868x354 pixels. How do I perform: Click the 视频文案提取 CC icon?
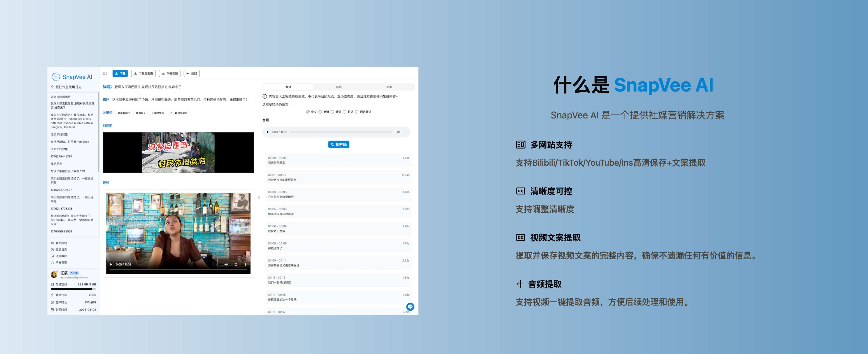pyautogui.click(x=521, y=238)
